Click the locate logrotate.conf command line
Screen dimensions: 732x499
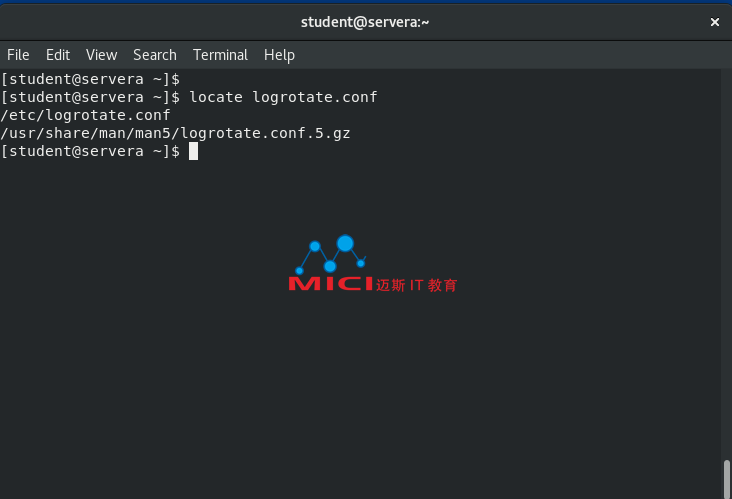pyautogui.click(x=189, y=97)
